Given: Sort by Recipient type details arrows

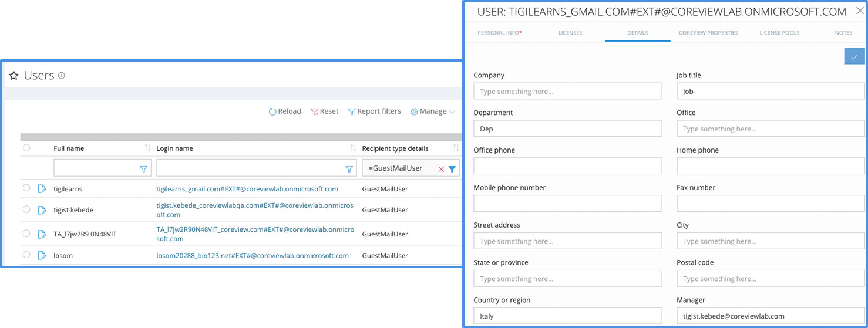Looking at the screenshot, I should (456, 148).
